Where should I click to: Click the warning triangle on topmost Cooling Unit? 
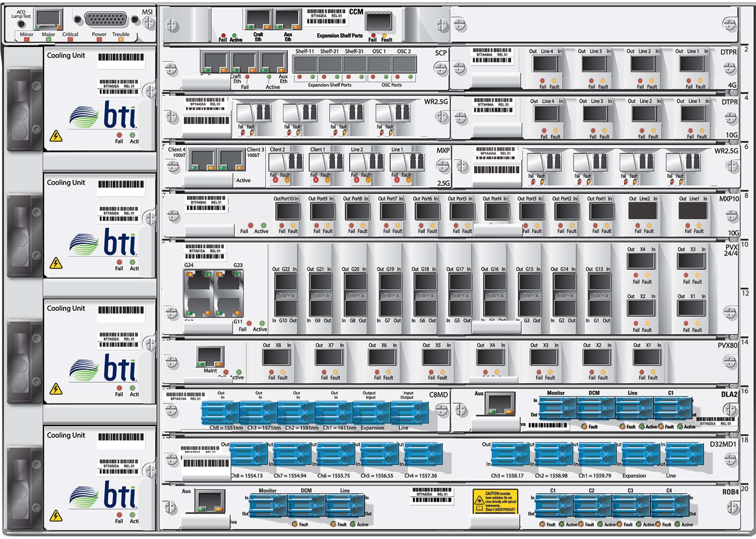point(56,136)
